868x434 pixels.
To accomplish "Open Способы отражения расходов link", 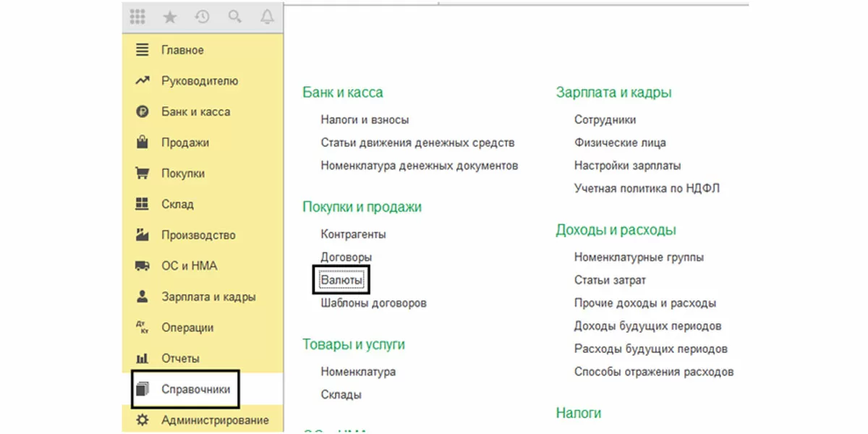I will point(654,372).
